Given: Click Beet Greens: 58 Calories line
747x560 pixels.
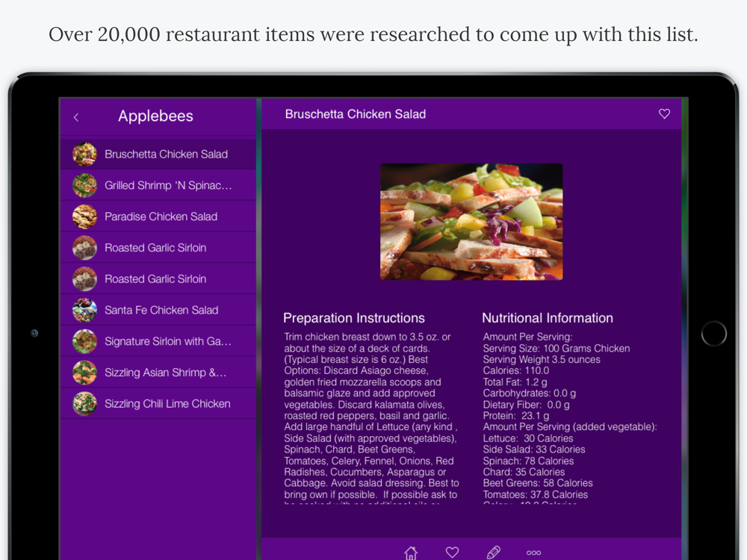Looking at the screenshot, I should (538, 483).
